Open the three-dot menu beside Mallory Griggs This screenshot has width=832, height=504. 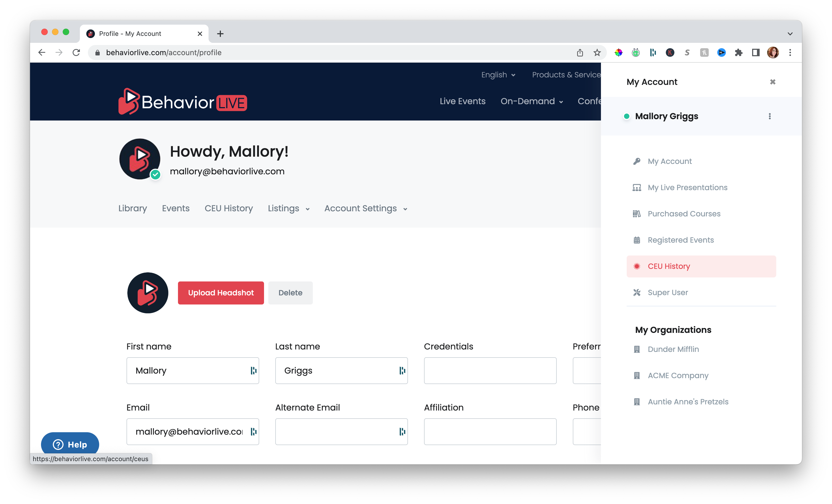coord(770,116)
